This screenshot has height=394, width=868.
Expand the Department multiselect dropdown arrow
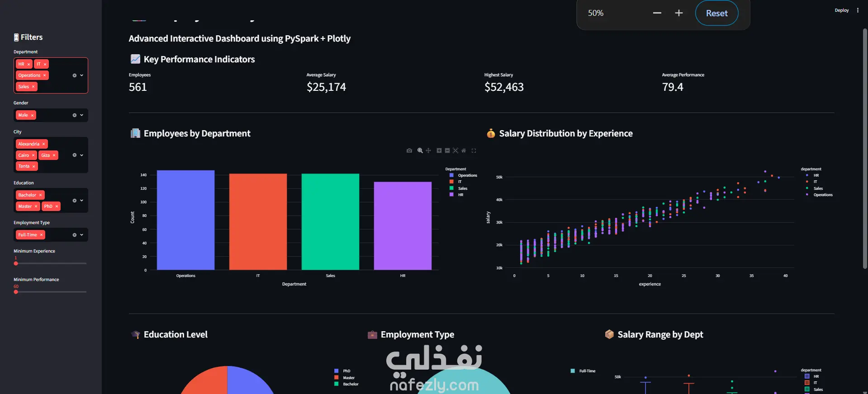coord(82,75)
